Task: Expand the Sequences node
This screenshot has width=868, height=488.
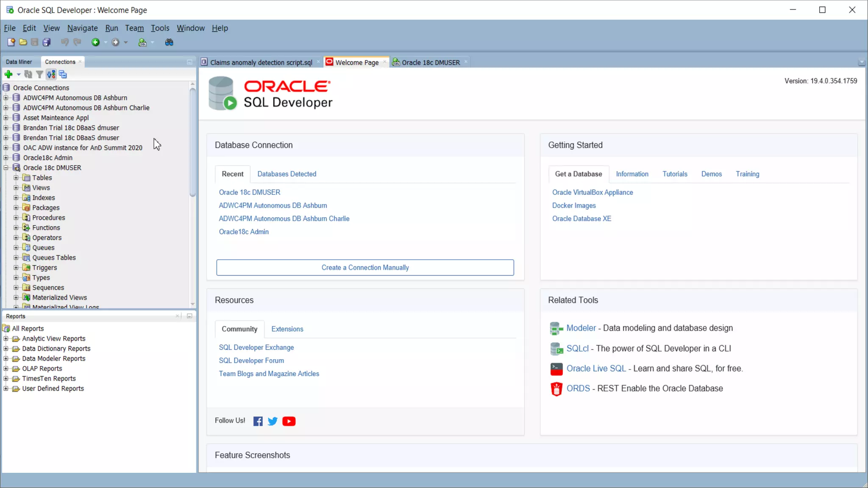Action: 16,288
